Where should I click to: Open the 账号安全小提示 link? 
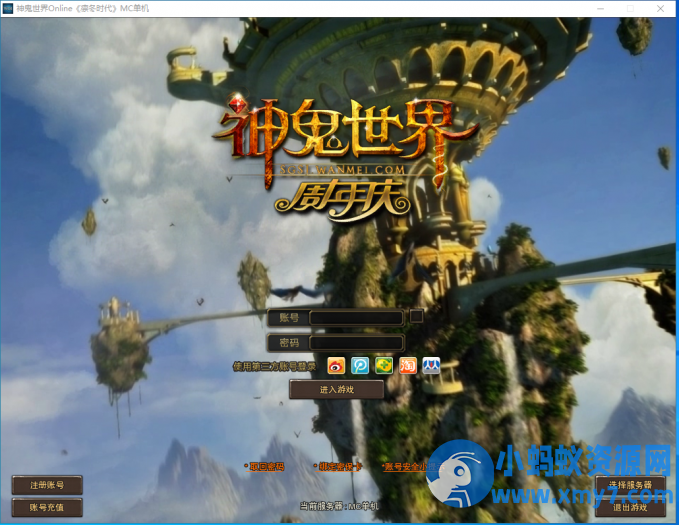point(413,467)
